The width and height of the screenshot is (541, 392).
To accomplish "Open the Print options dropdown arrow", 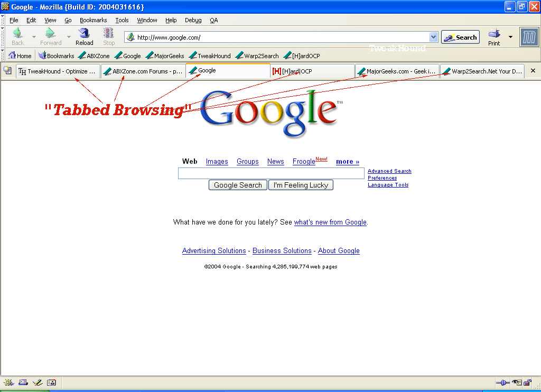I will click(x=510, y=36).
